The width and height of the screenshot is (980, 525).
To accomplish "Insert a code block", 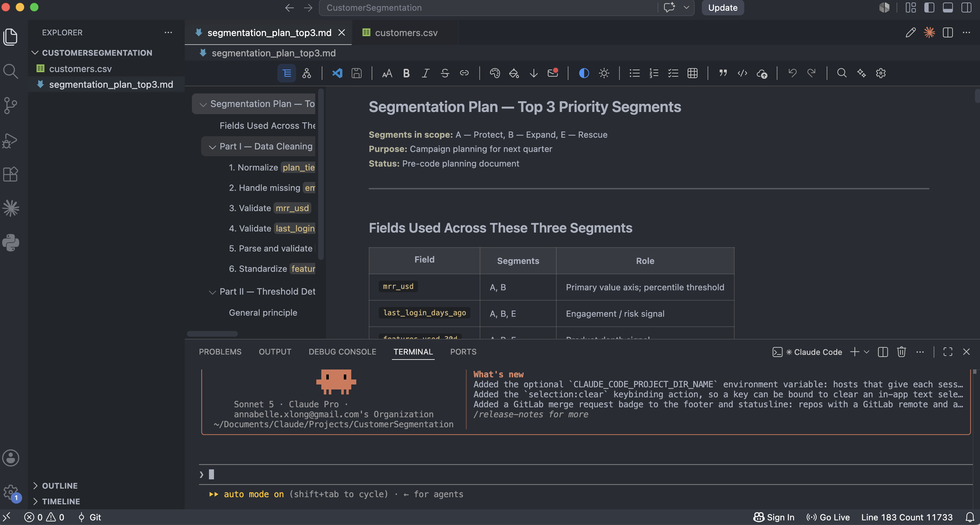I will click(742, 73).
